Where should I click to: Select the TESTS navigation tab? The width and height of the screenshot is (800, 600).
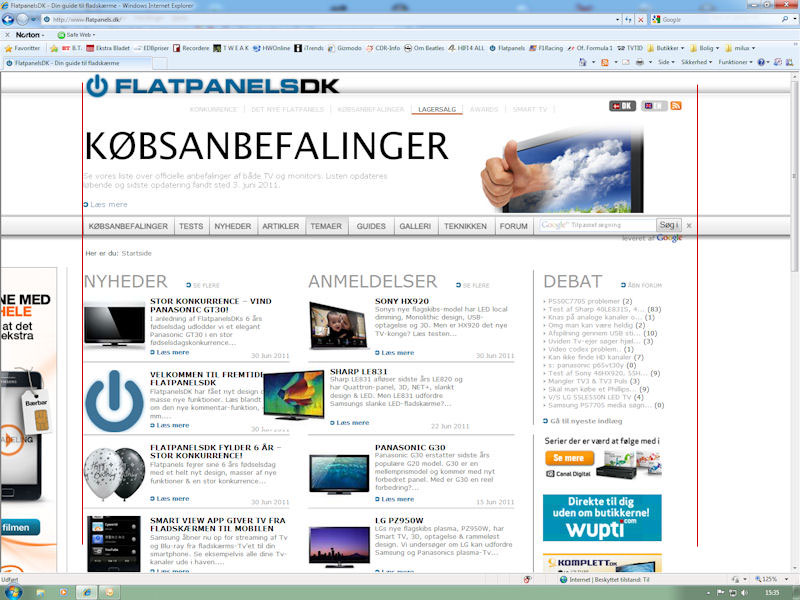coord(191,227)
